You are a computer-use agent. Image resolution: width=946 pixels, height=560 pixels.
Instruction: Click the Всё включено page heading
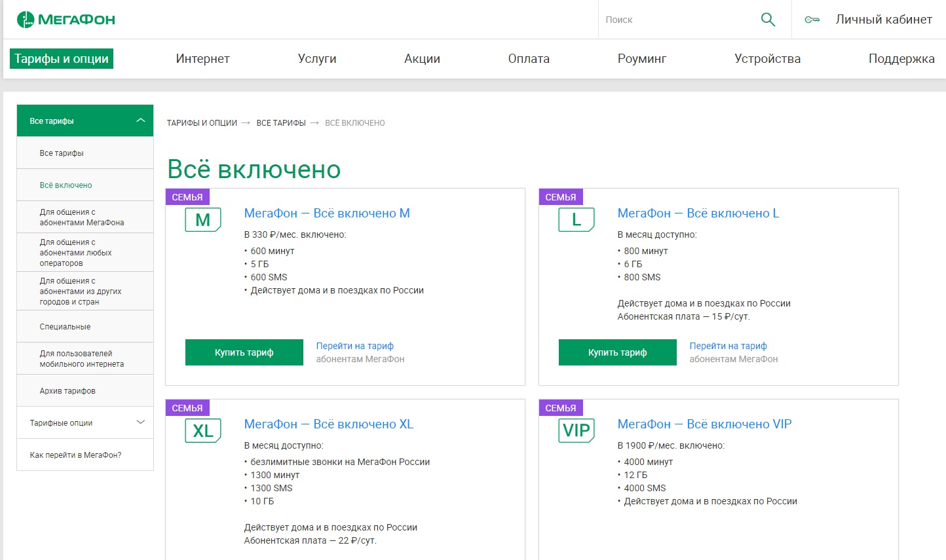point(254,169)
